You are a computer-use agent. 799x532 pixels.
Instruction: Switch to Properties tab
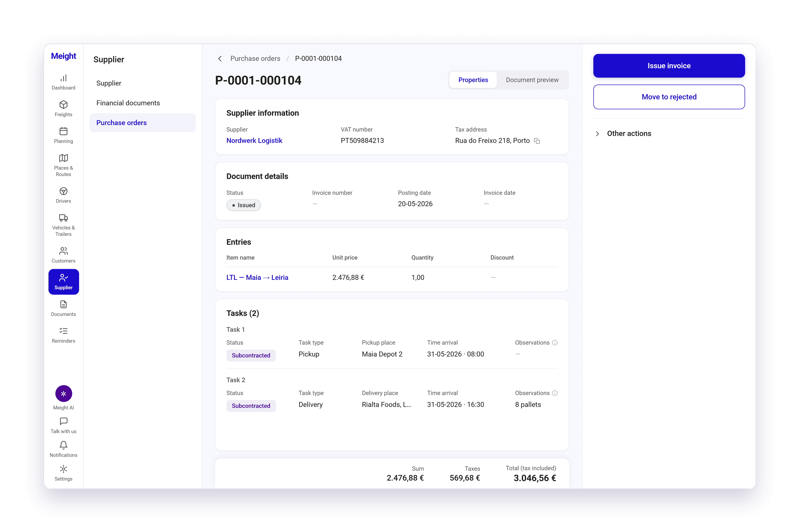pos(473,80)
